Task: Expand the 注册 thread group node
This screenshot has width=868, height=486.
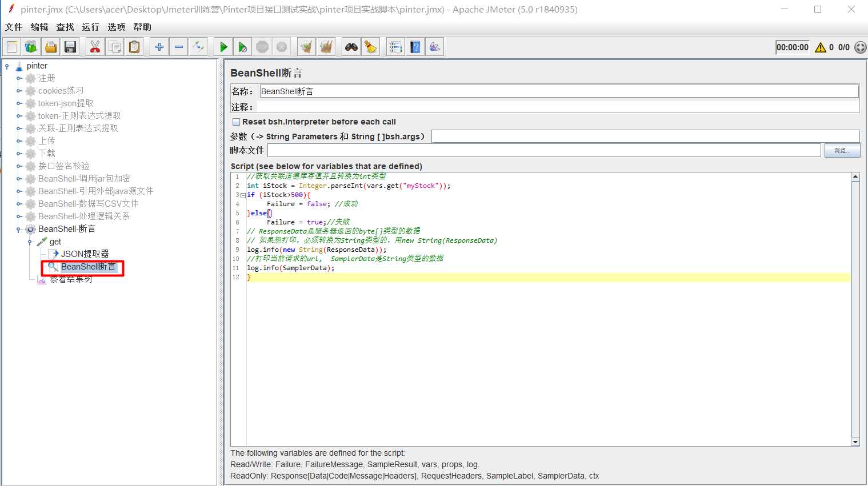Action: pos(19,78)
